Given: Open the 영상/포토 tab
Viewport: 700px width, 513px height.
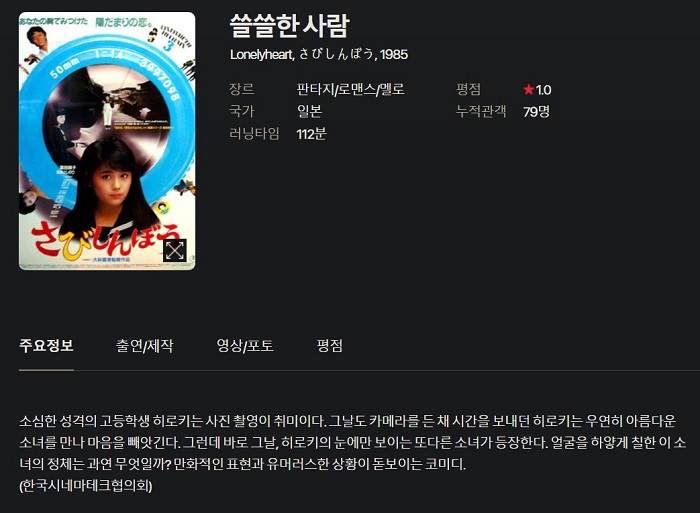Looking at the screenshot, I should pos(245,346).
